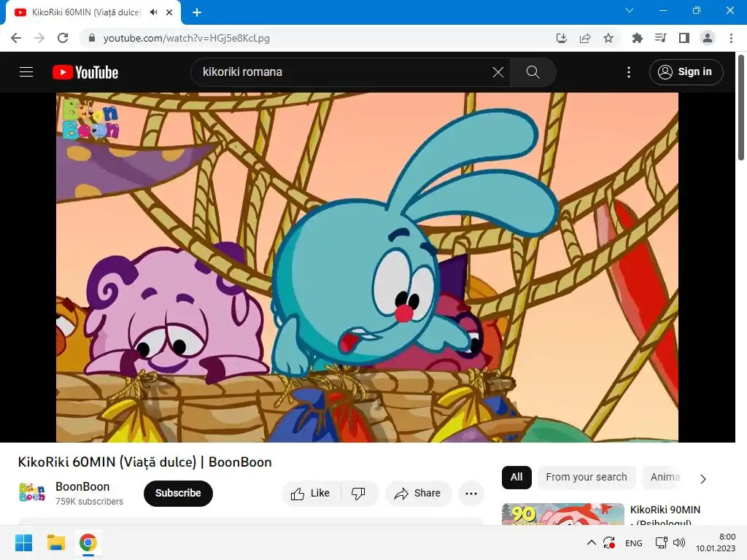The image size is (747, 560).
Task: Show hidden tray icons with the chevron
Action: [591, 542]
